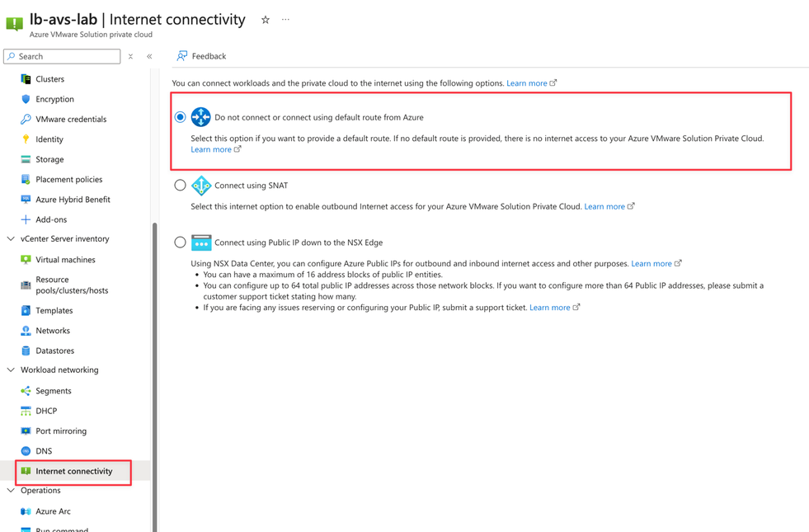The image size is (809, 532).
Task: Click inside the Search input field
Action: click(62, 56)
